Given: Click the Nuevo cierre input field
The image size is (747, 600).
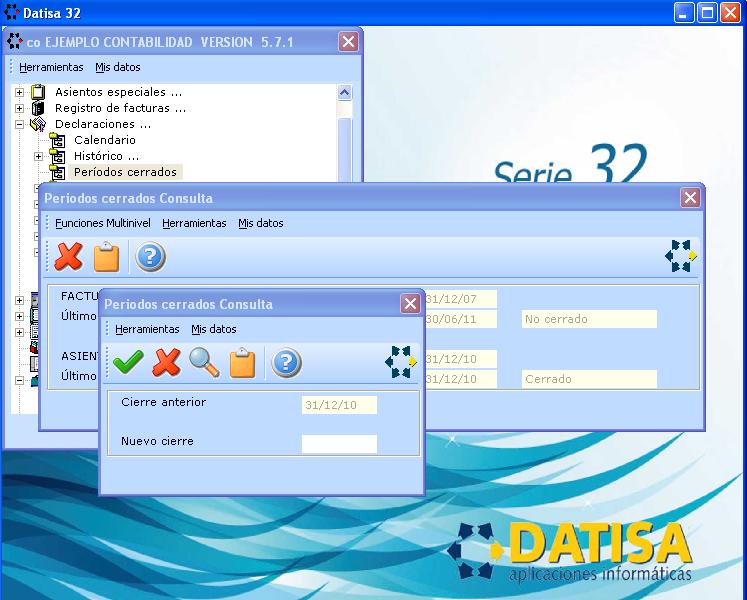Looking at the screenshot, I should 339,444.
